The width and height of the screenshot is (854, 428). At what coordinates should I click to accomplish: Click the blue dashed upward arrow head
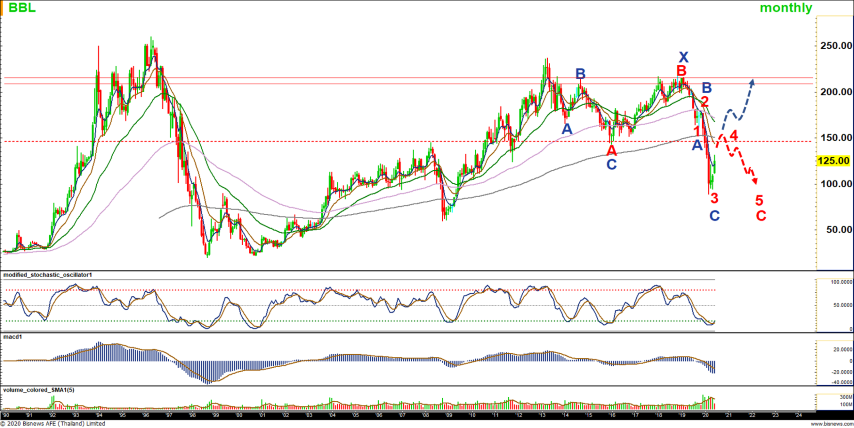point(750,81)
